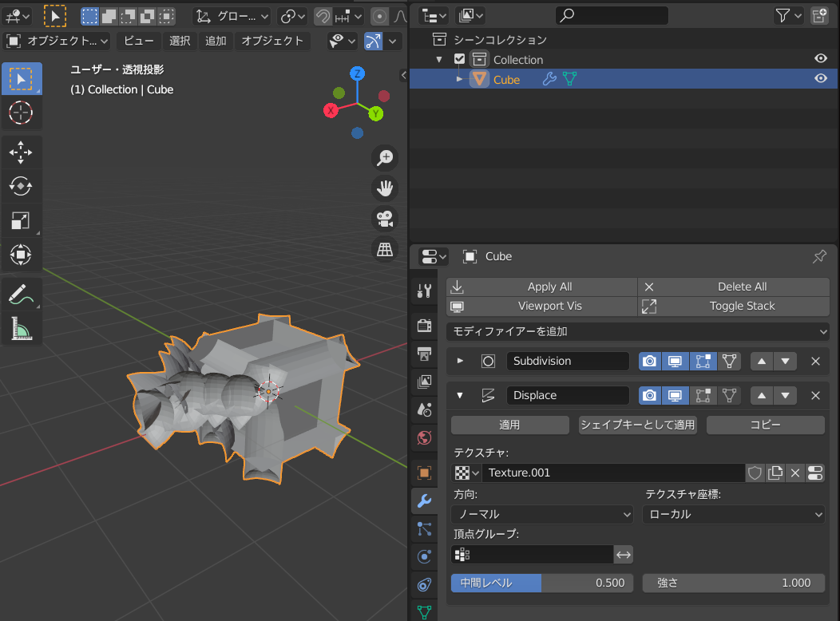Open the 追加 menu

click(216, 41)
